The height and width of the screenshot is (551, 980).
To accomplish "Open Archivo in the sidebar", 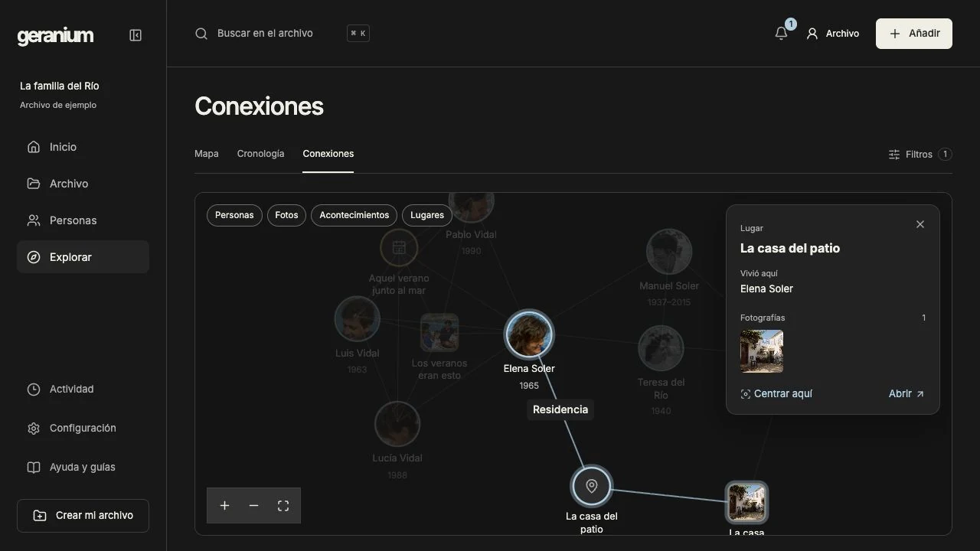I will click(x=83, y=184).
